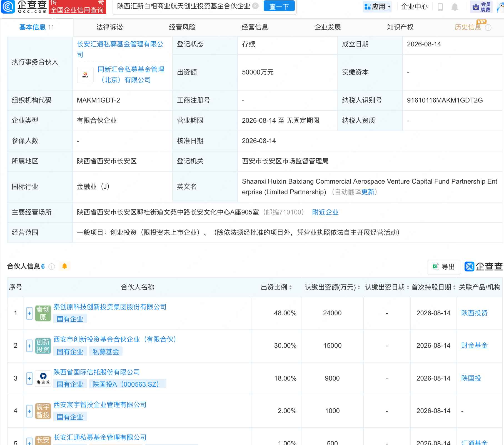504x445 pixels.
Task: Open 秦创原科技创新投资集团股份有限公司 link
Action: pyautogui.click(x=110, y=307)
